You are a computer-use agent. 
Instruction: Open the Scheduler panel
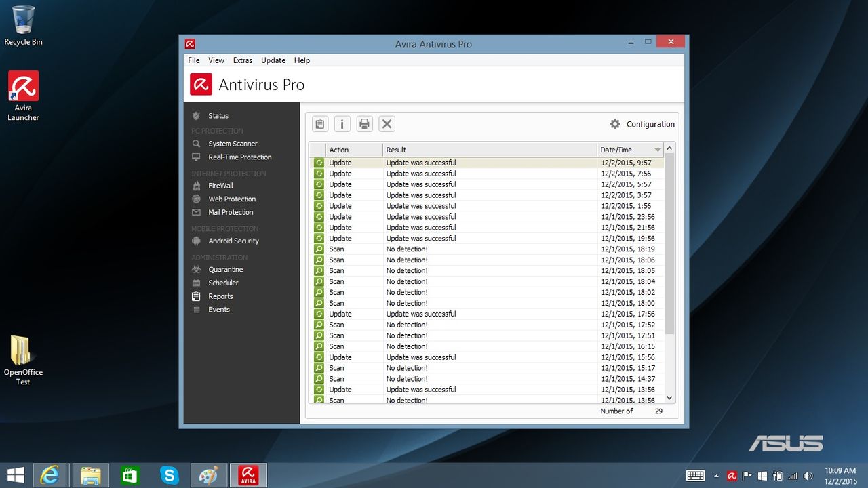(x=223, y=283)
